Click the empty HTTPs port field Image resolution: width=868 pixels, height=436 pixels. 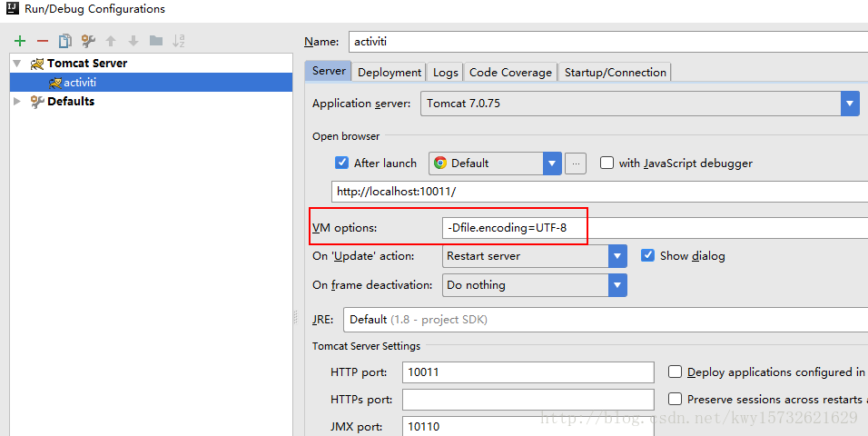(528, 400)
